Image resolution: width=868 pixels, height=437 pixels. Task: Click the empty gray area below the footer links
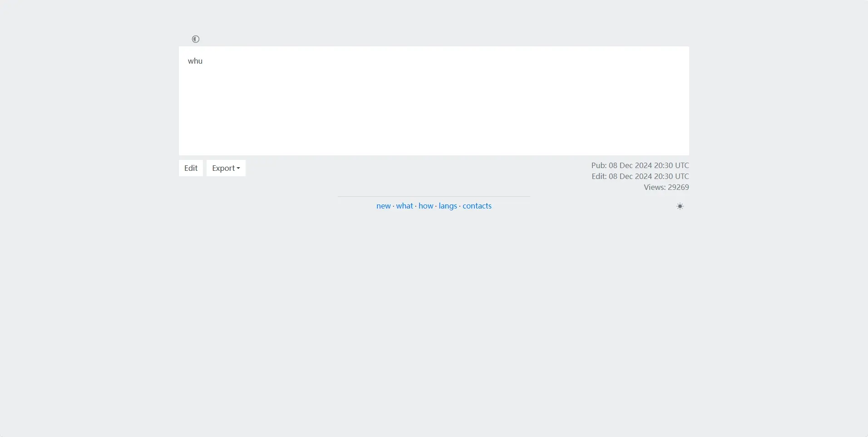click(434, 318)
